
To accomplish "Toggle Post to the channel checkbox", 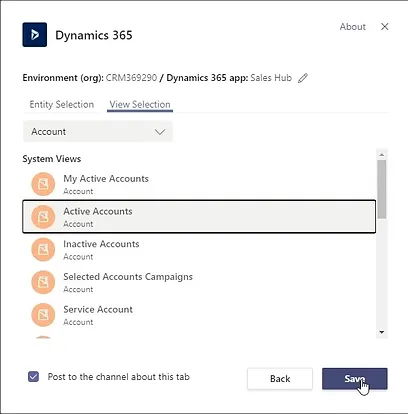I will (x=33, y=377).
